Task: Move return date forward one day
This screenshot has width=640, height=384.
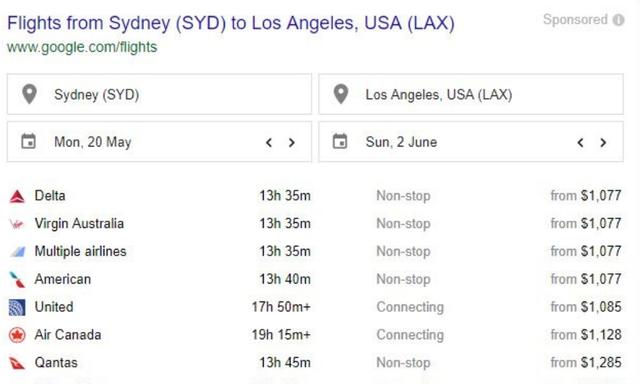Action: (603, 142)
